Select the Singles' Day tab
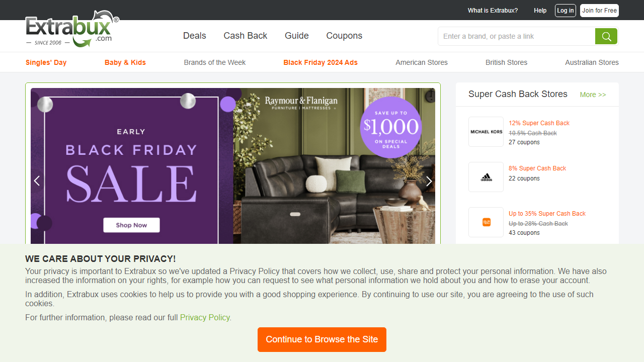 tap(46, 62)
